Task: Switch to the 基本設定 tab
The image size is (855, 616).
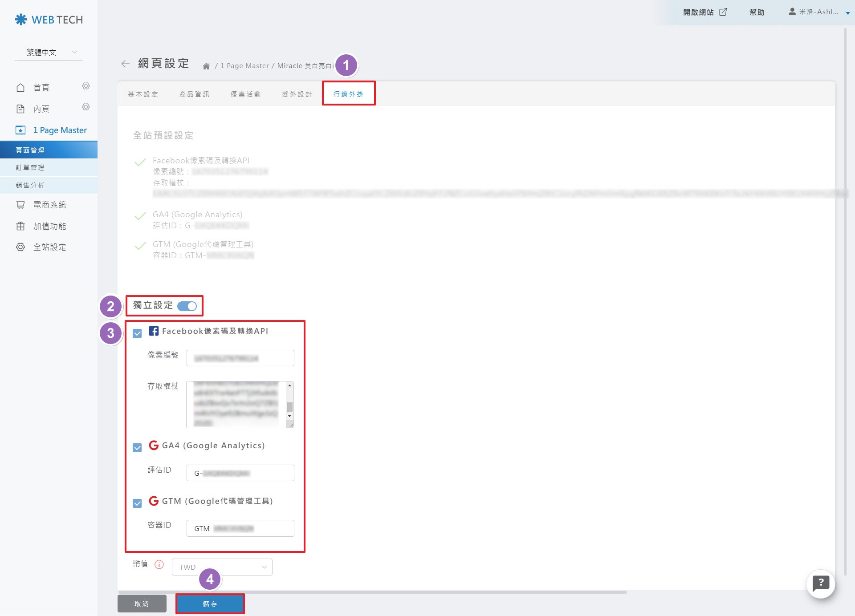Action: point(143,94)
